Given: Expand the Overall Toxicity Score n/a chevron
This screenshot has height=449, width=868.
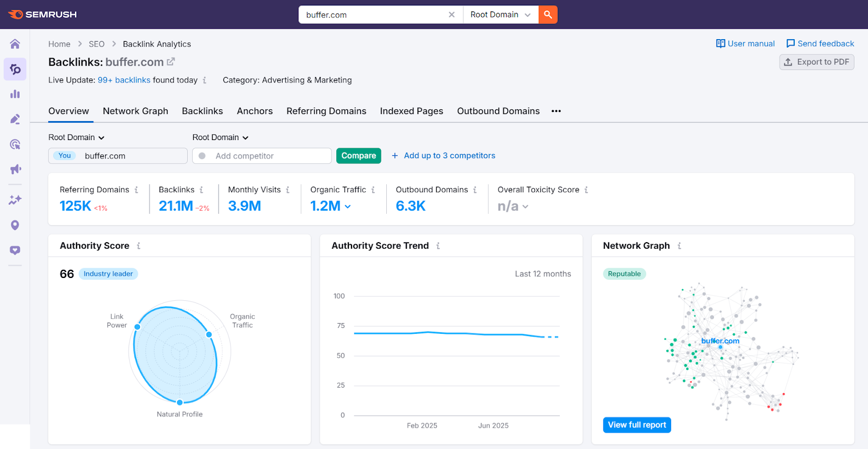Looking at the screenshot, I should click(525, 206).
